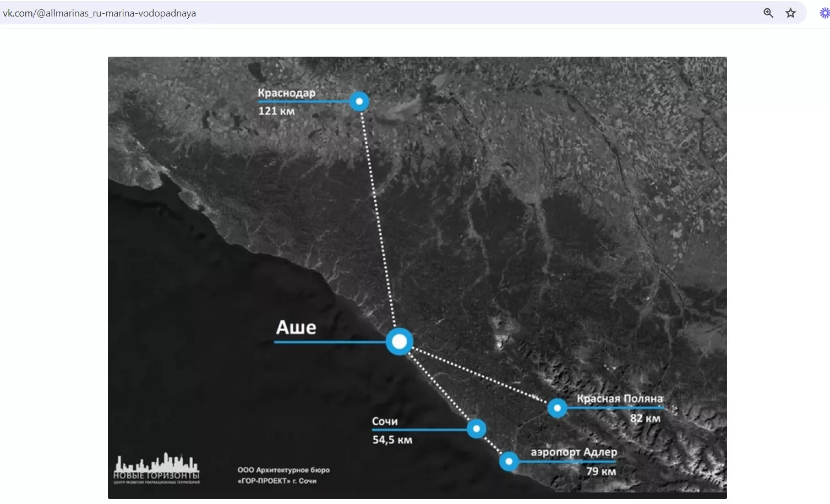
Task: Click the 82 км distance text
Action: point(645,418)
